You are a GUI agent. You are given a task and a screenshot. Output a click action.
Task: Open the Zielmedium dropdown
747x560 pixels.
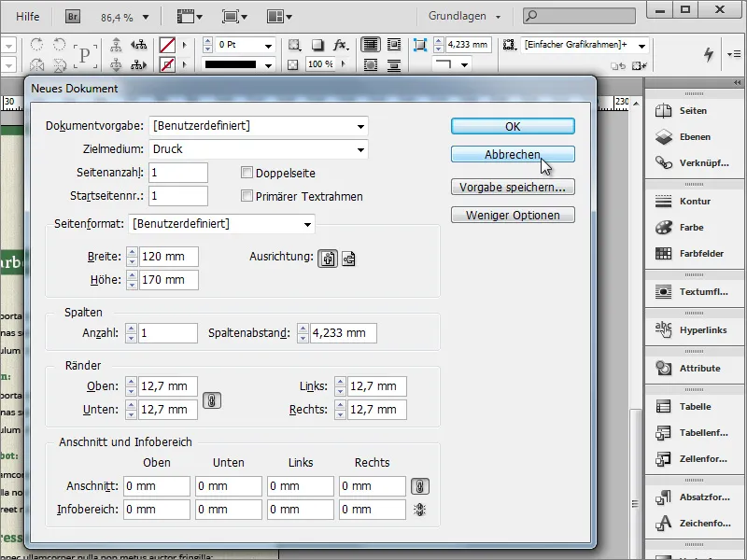pyautogui.click(x=259, y=149)
